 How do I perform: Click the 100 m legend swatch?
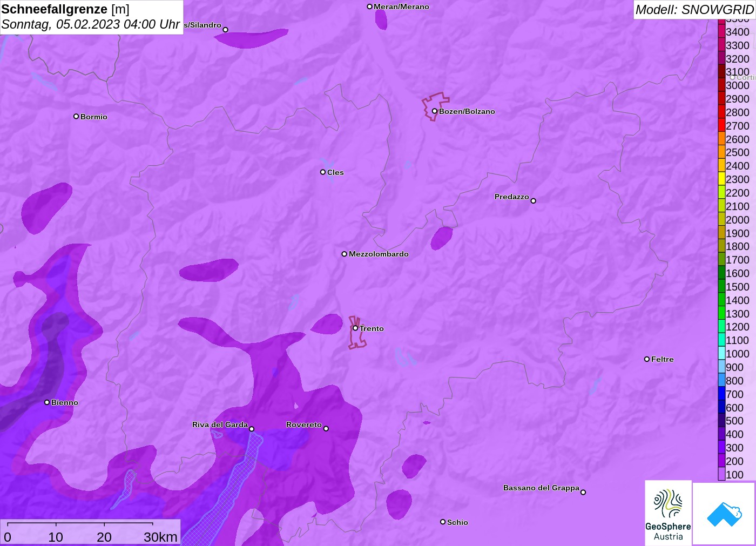click(721, 475)
